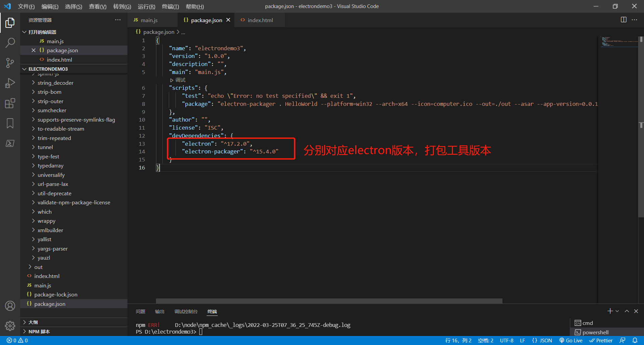This screenshot has width=644, height=345.
Task: Expand the sumchecker folder
Action: tap(74, 110)
